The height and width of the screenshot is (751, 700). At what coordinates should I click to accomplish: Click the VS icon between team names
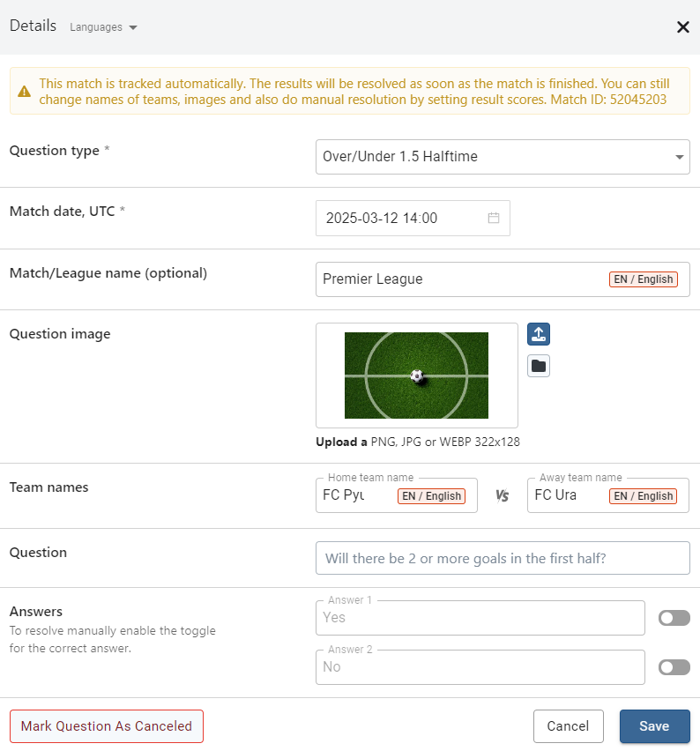[503, 496]
